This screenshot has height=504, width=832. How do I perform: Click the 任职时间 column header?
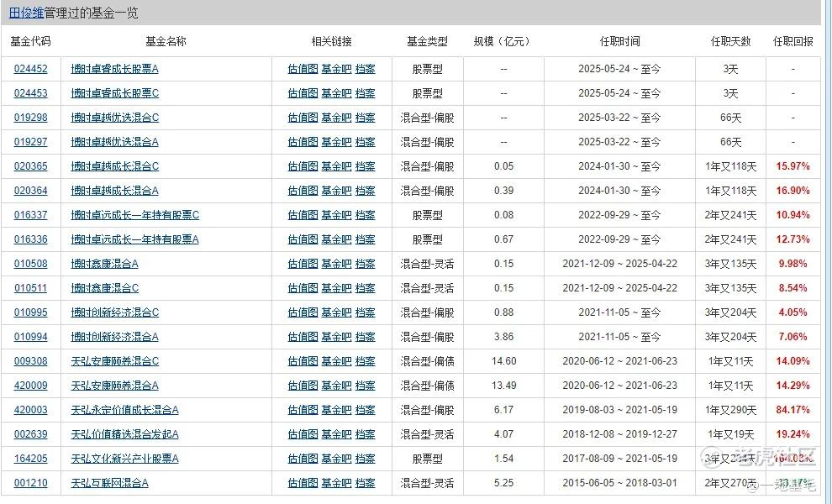(619, 41)
